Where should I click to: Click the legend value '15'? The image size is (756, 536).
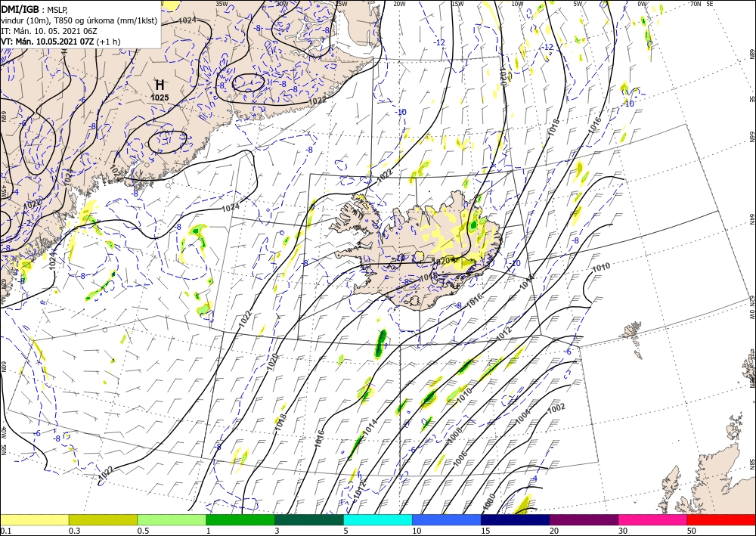pos(485,531)
